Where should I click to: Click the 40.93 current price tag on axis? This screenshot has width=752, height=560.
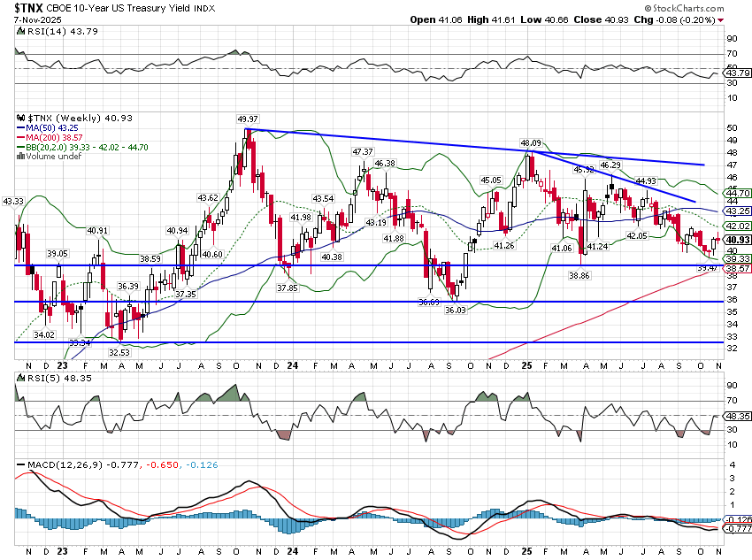pos(738,239)
